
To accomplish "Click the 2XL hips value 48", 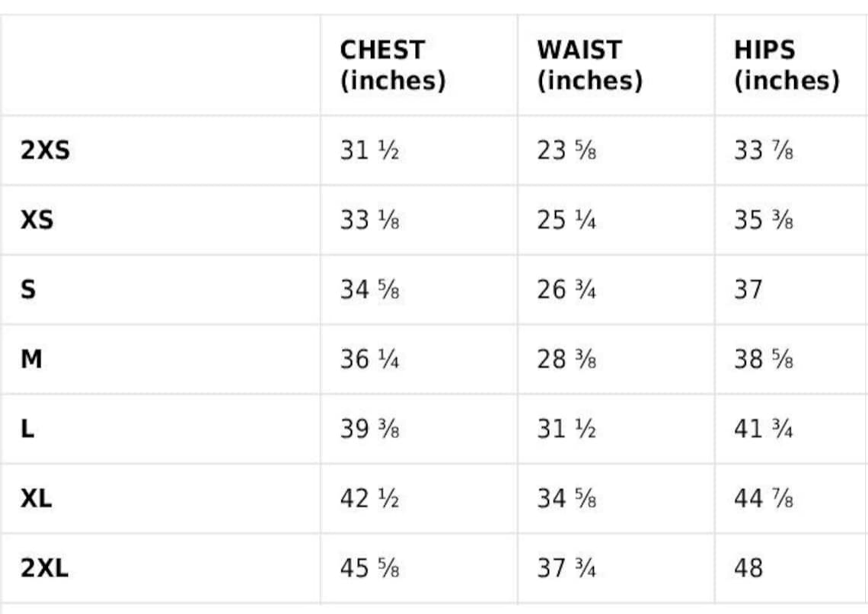I will 748,568.
